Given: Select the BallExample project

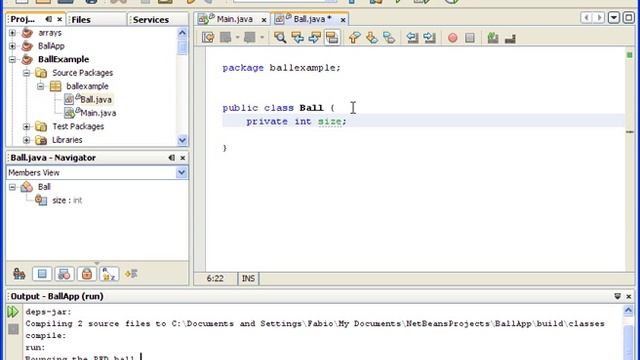Looking at the screenshot, I should point(63,60).
